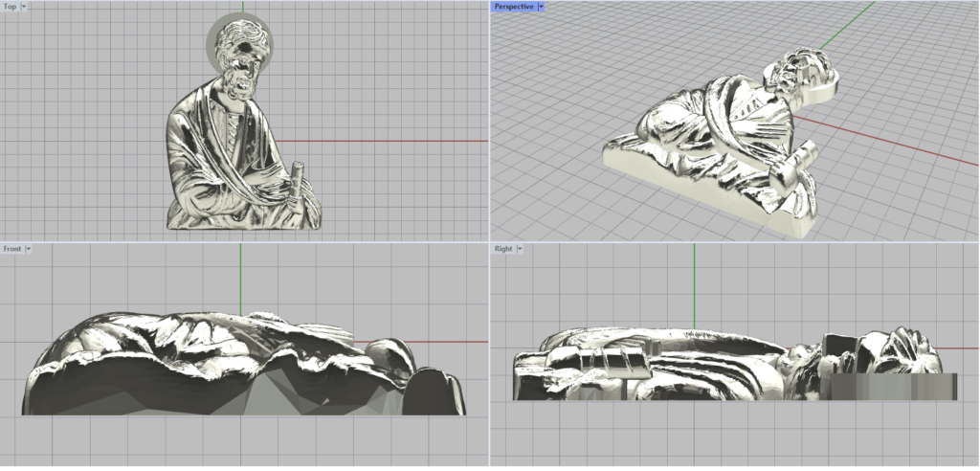This screenshot has height=471, width=980.
Task: Open the Front viewport dropdown arrow
Action: click(29, 249)
